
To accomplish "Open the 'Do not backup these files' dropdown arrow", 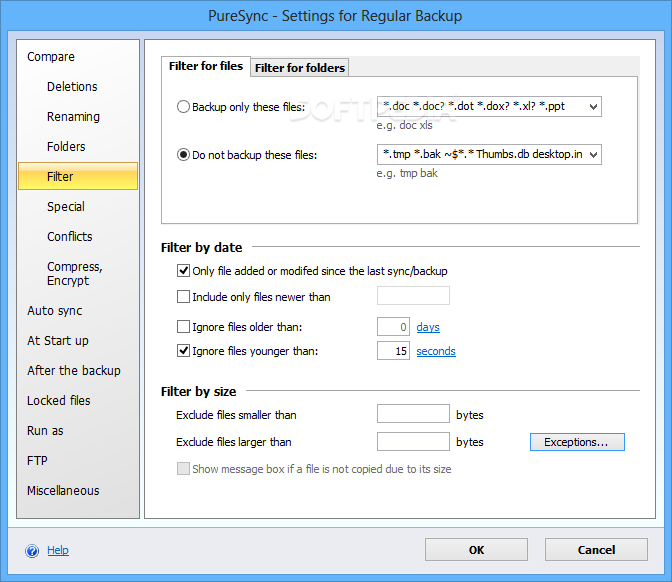I will [593, 155].
